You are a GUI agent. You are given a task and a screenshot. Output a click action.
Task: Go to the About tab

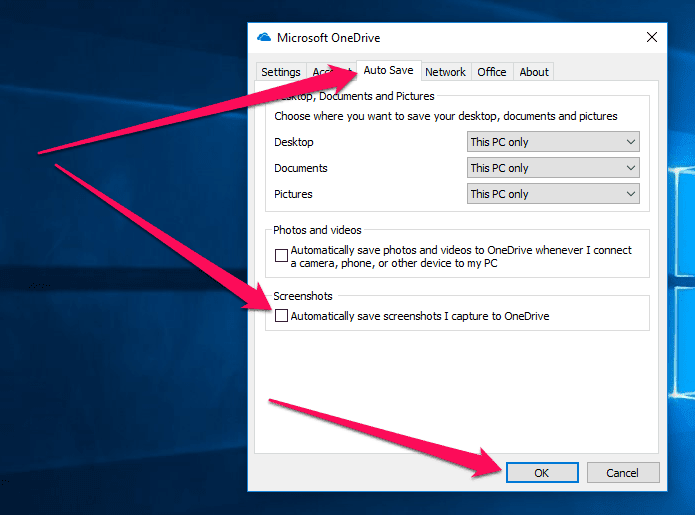point(534,72)
